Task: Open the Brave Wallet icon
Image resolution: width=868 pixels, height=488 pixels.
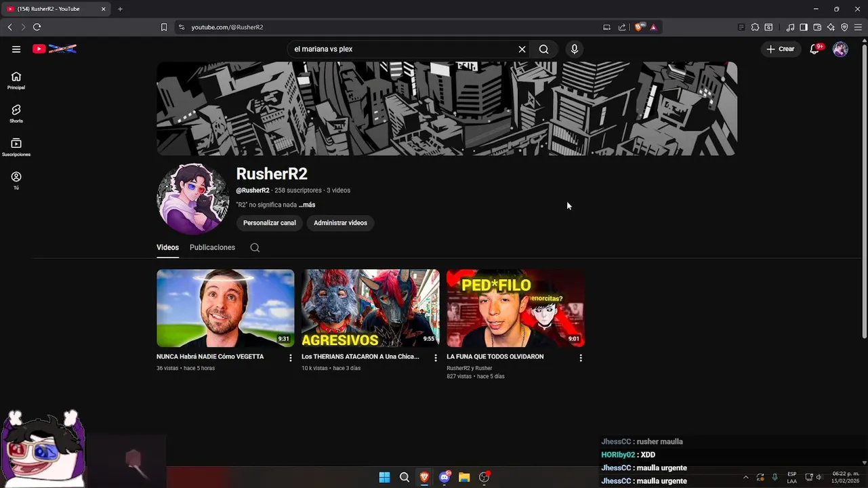Action: point(817,27)
